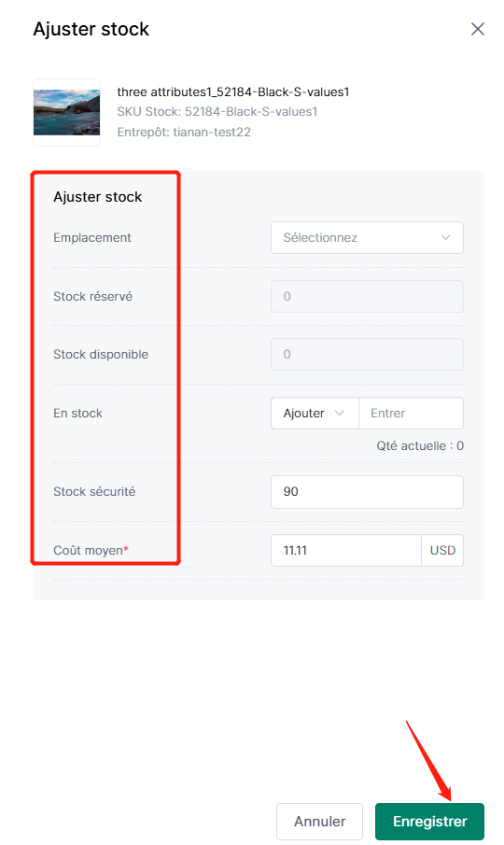
Task: Click the Emplacement field label
Action: (92, 238)
